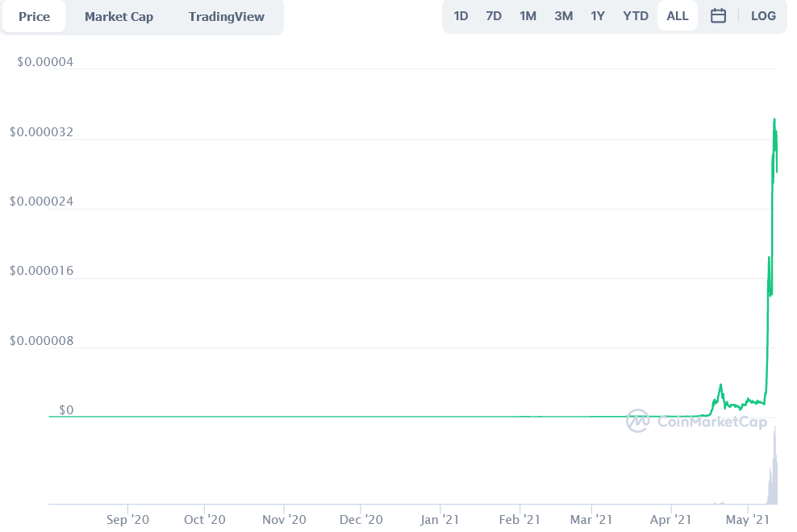The width and height of the screenshot is (797, 532).
Task: Click the price peak on the green line
Action: [x=774, y=120]
